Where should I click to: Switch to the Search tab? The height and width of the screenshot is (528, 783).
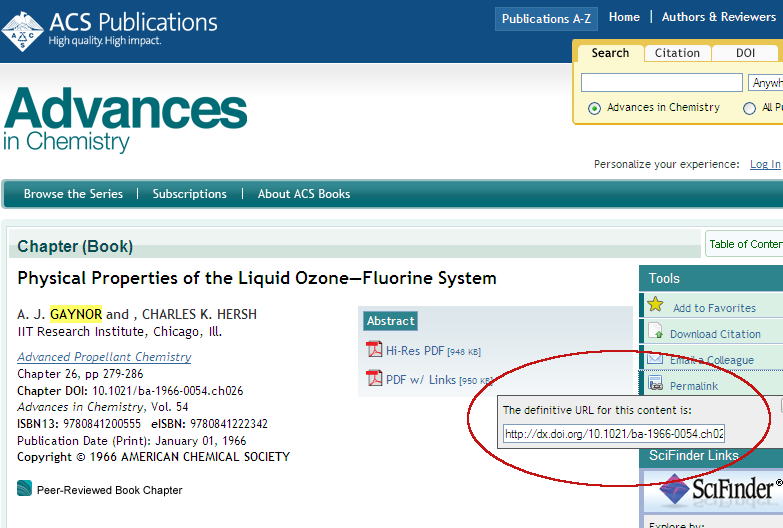610,53
